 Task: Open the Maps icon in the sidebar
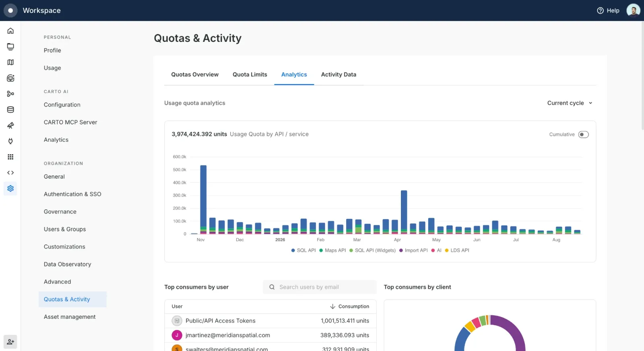(x=10, y=62)
